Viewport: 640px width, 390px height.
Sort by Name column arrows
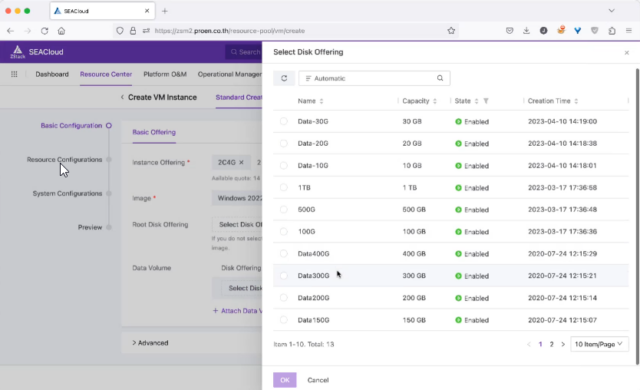[x=321, y=101]
